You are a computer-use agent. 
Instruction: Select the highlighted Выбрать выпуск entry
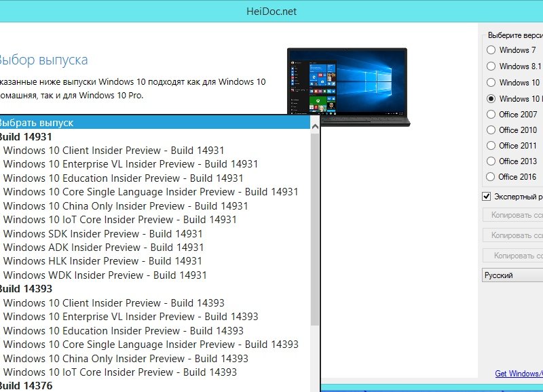click(x=155, y=123)
